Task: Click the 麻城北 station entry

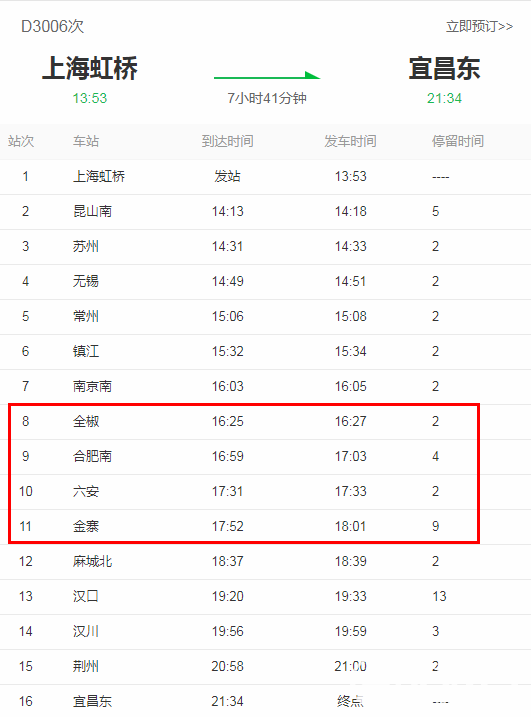Action: coord(92,562)
